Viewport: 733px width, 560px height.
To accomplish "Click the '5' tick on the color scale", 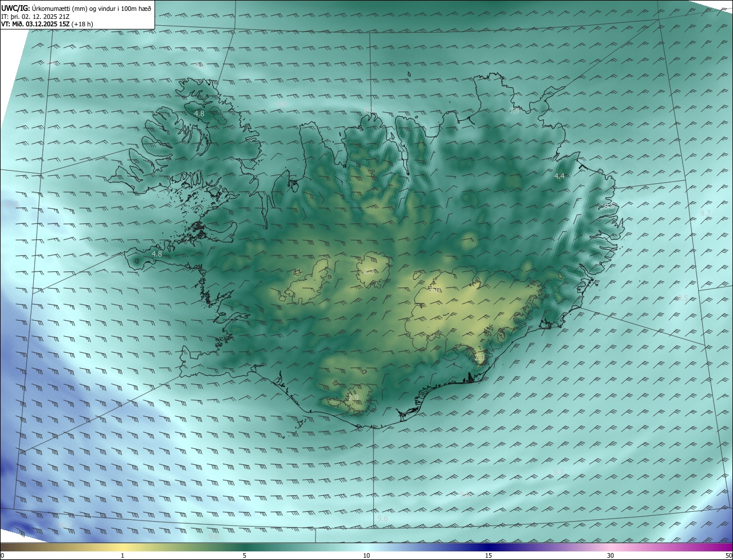I will (245, 555).
